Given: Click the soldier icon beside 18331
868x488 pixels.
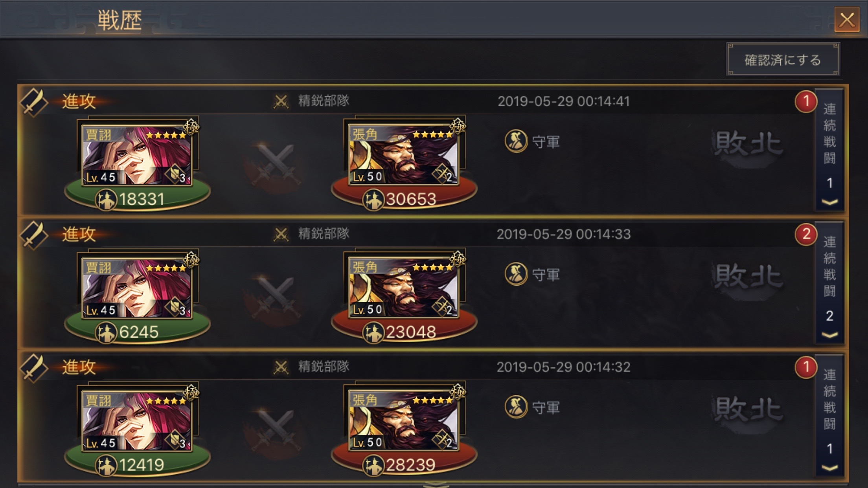Looking at the screenshot, I should [106, 200].
